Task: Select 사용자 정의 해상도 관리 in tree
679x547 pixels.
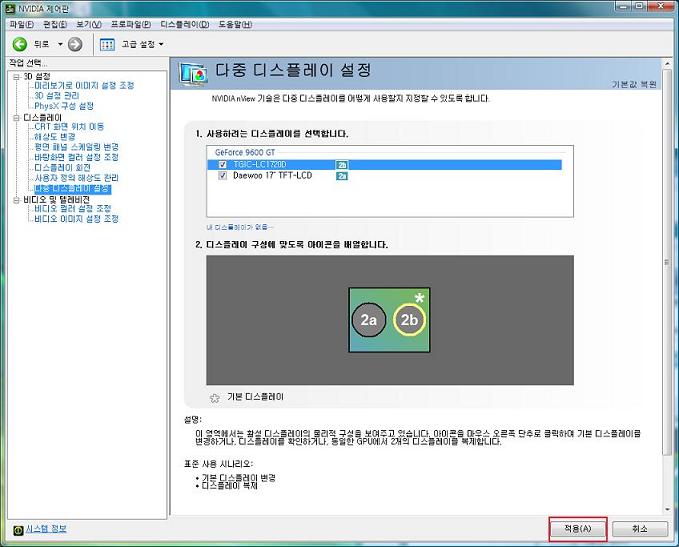Action: (76, 178)
